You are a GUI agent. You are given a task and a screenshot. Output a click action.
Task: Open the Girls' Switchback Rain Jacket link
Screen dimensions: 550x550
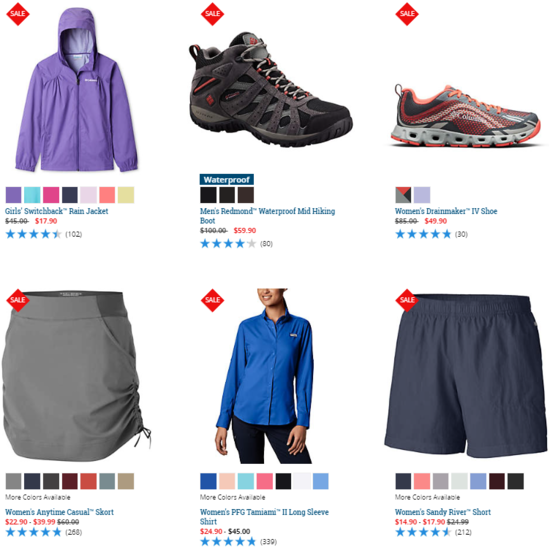56,211
